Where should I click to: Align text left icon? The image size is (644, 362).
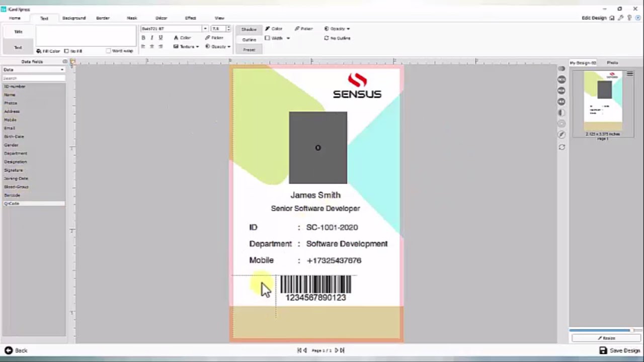143,46
